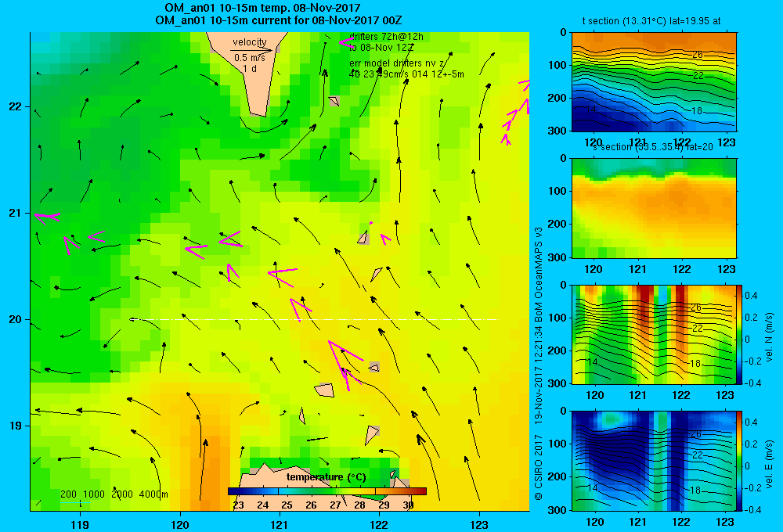783x532 pixels.
Task: Click the 't section (13..31°C) lat=19.95' title
Action: pos(651,21)
